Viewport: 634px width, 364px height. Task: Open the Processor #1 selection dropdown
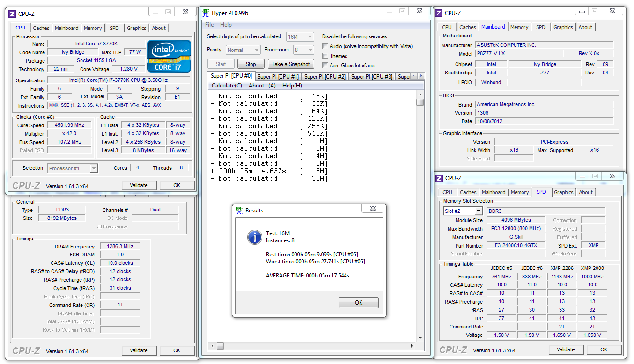(x=73, y=168)
